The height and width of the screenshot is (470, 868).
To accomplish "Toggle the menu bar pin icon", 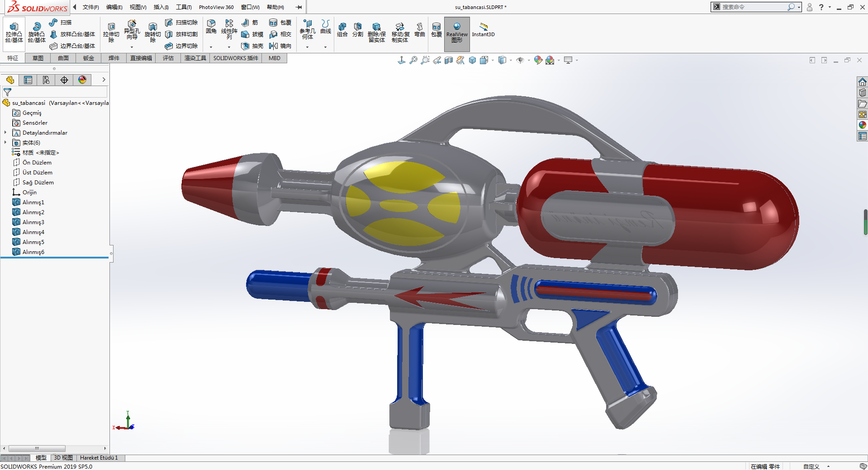I will click(299, 7).
